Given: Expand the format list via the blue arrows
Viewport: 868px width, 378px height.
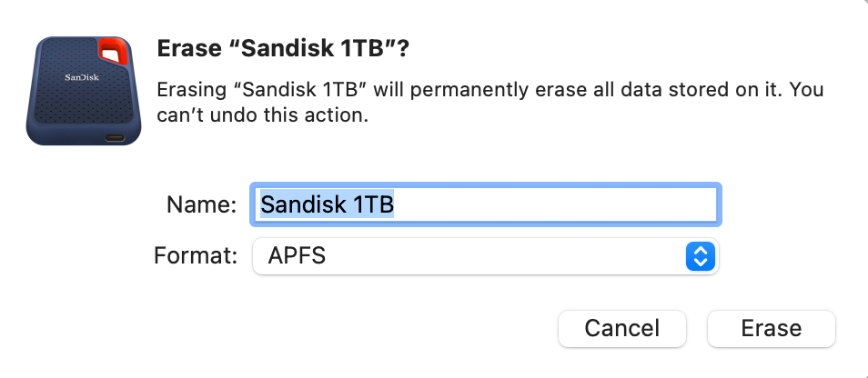Looking at the screenshot, I should tap(699, 256).
